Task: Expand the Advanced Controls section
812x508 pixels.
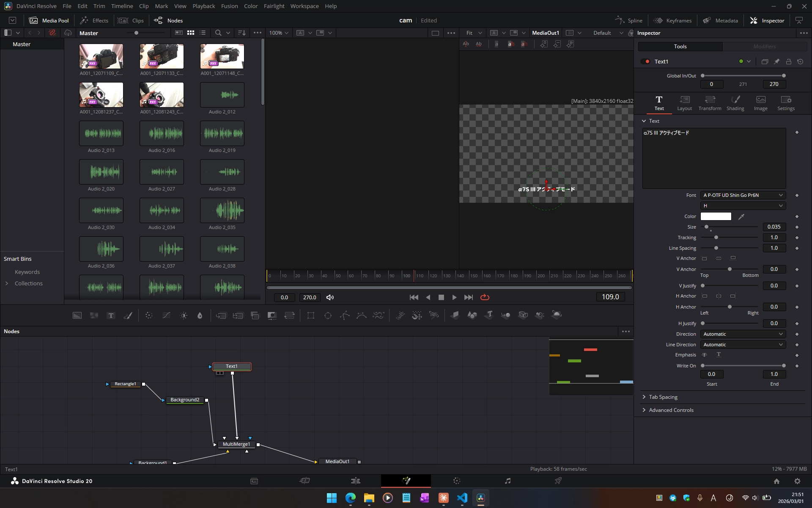Action: coord(671,410)
